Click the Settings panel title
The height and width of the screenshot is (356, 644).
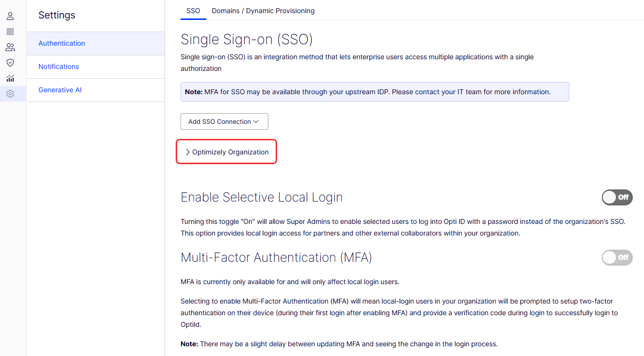click(x=57, y=15)
